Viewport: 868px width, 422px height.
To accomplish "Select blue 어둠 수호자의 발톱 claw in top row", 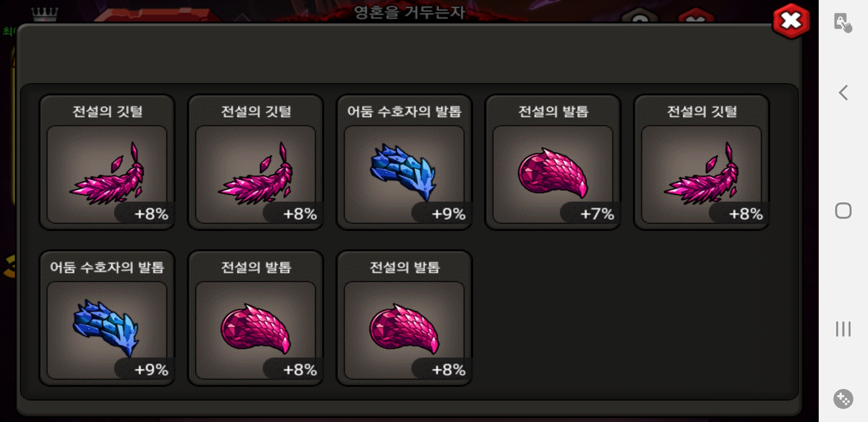I will [404, 162].
